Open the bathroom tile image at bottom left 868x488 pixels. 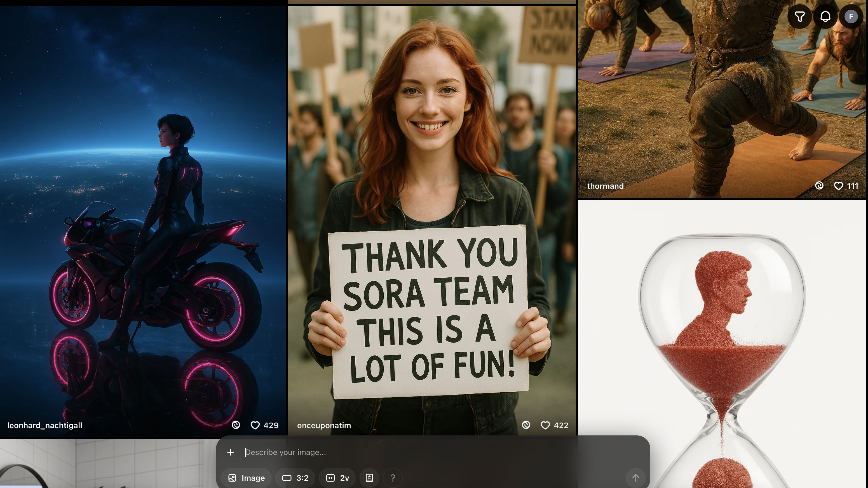click(108, 464)
